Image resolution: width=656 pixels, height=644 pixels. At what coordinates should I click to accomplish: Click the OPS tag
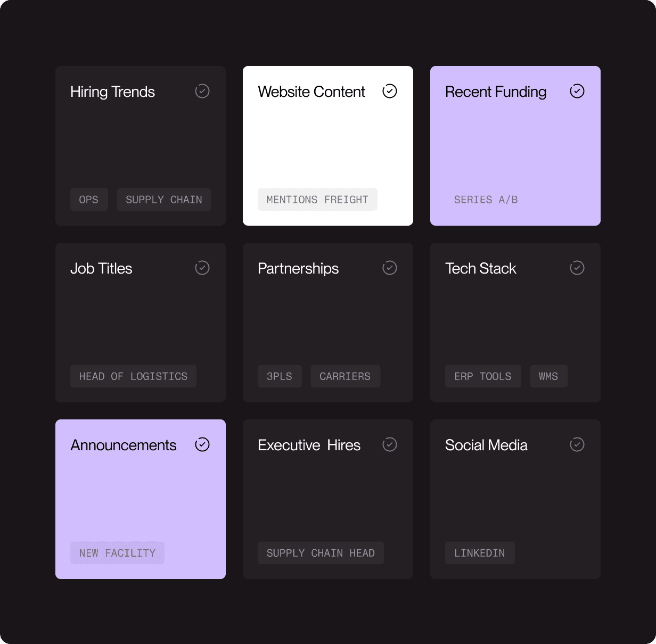point(89,200)
